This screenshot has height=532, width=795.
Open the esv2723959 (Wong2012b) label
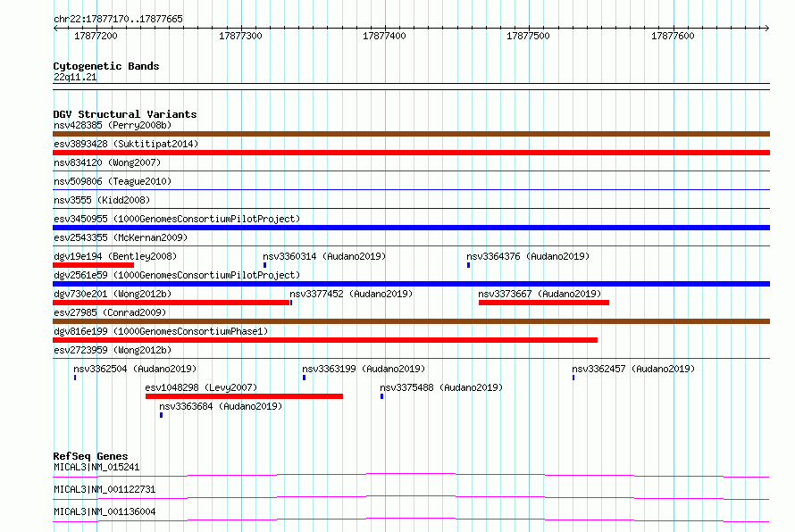pos(113,350)
